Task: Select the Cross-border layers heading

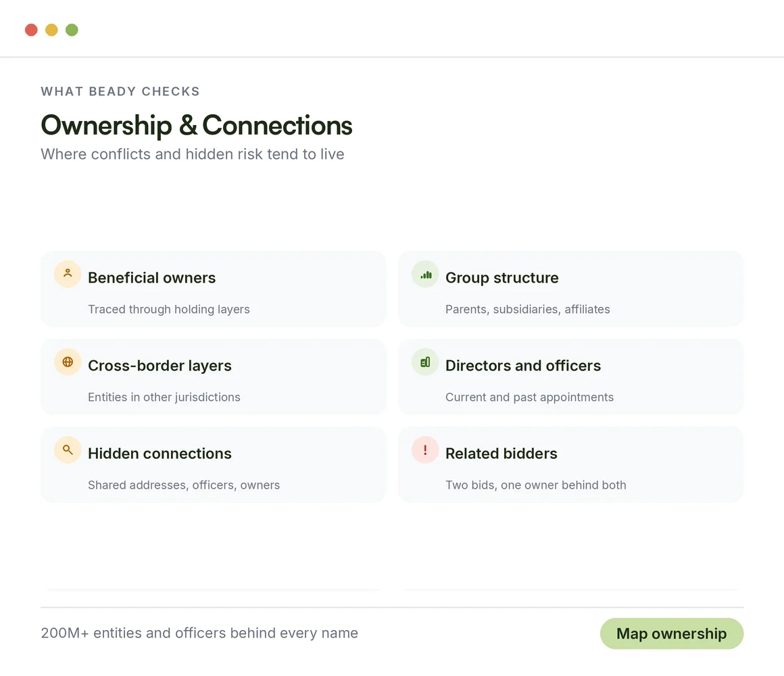Action: 160,366
